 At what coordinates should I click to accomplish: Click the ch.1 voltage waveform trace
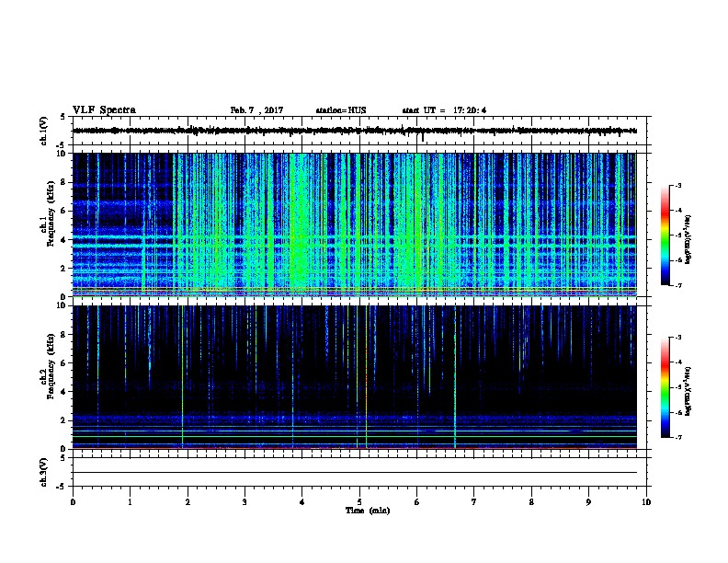click(x=354, y=131)
